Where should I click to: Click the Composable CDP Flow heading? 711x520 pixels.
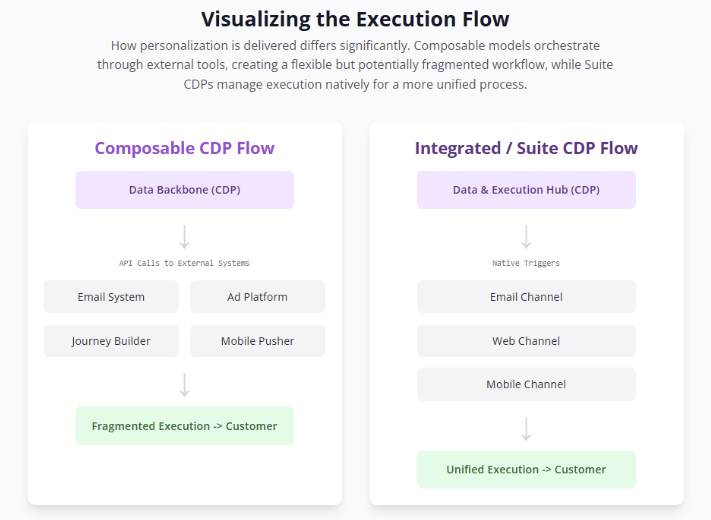[184, 148]
